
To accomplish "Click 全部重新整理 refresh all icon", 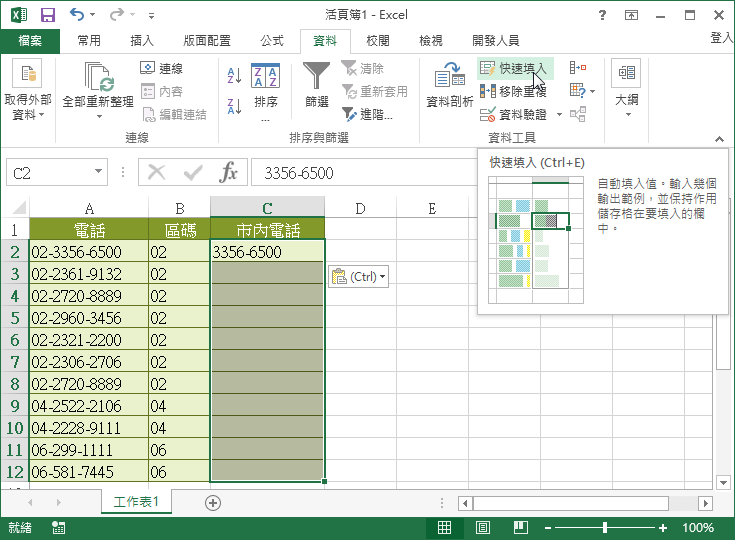I will tap(98, 76).
